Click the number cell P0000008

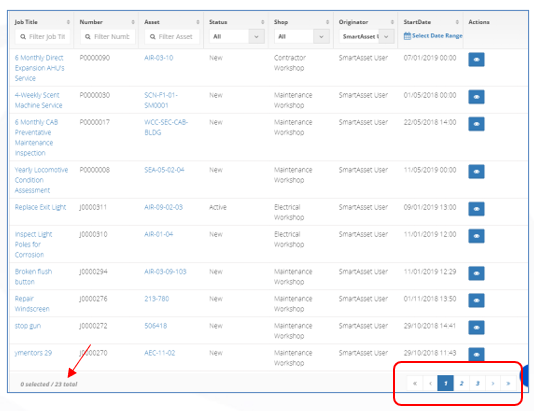click(95, 170)
